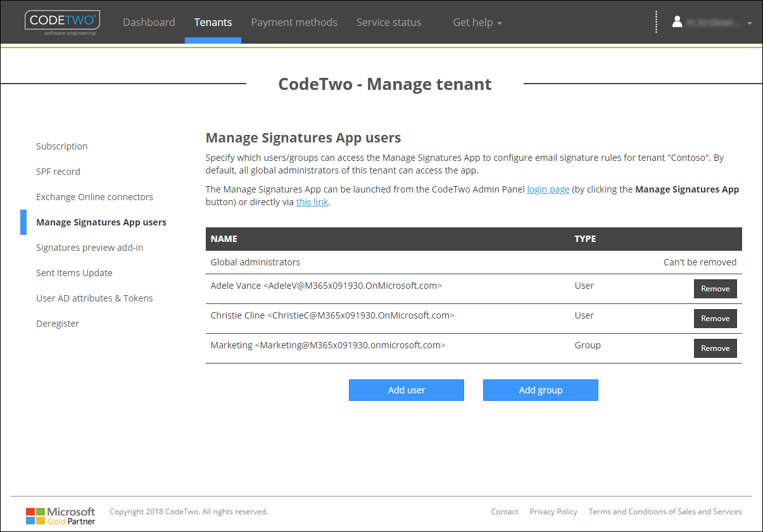The width and height of the screenshot is (763, 532).
Task: Click the User type cell for Adele Vance
Action: (x=584, y=286)
